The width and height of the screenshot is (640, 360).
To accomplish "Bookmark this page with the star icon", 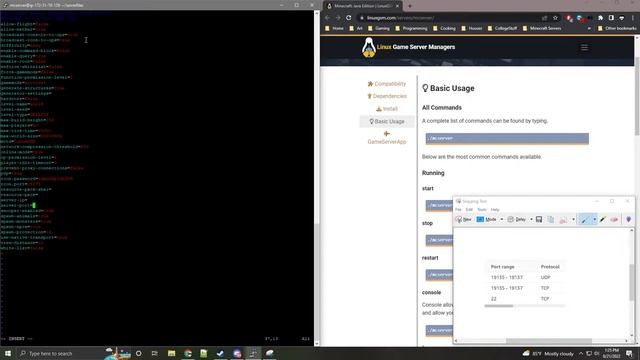I will (x=555, y=18).
